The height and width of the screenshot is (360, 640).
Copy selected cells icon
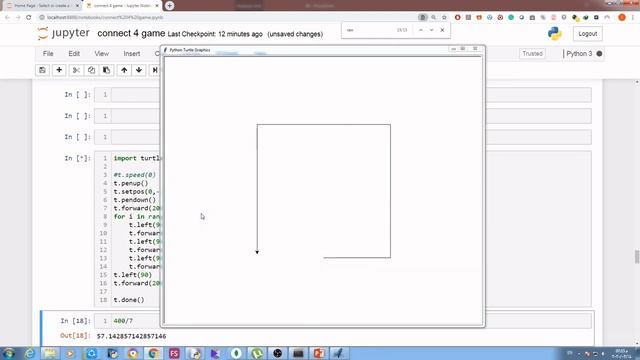91,70
